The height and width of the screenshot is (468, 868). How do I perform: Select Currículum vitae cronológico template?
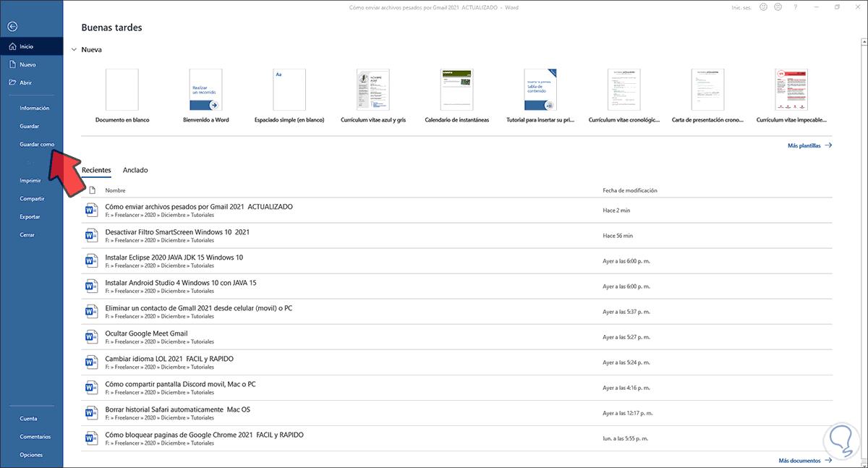point(624,95)
